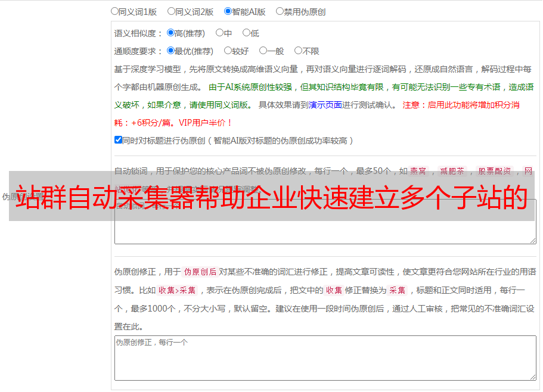Toggle 同时对标题进行伪原创 checkbox

(118, 140)
